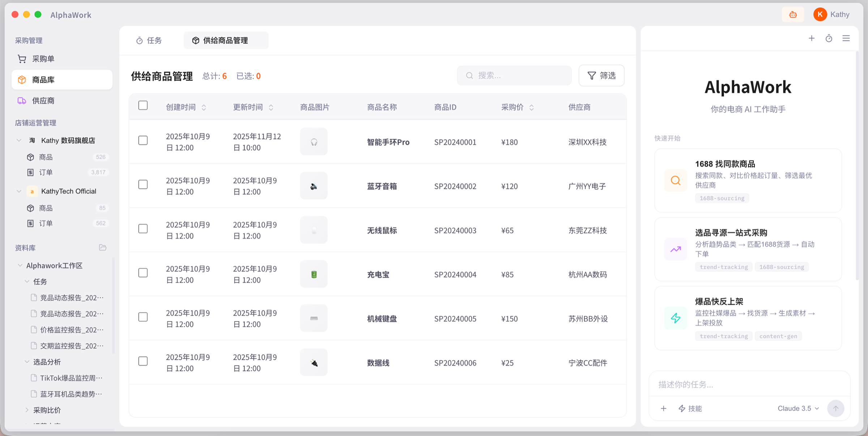
Task: Click the green lightning icon on 爆品快反 card
Action: pyautogui.click(x=675, y=318)
